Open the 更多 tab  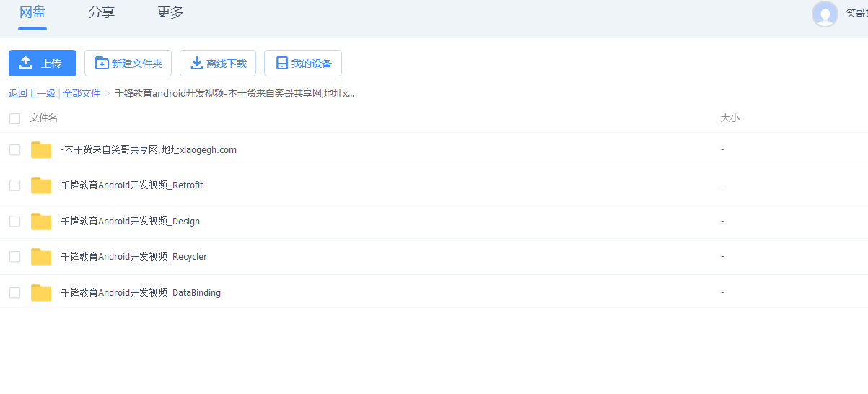170,12
